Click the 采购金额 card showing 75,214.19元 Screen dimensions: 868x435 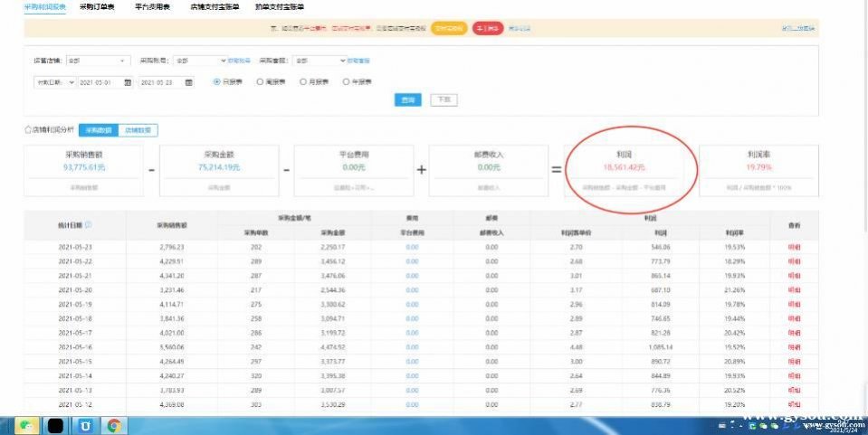[219, 170]
